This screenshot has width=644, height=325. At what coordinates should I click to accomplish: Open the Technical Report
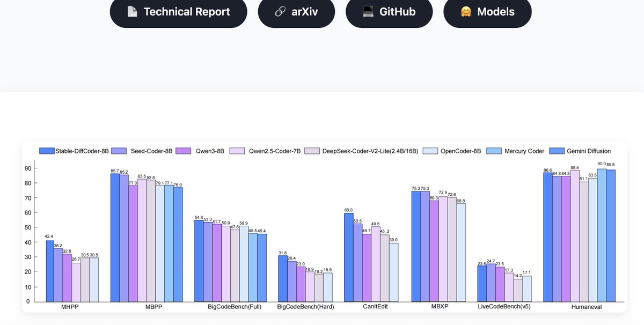click(178, 12)
